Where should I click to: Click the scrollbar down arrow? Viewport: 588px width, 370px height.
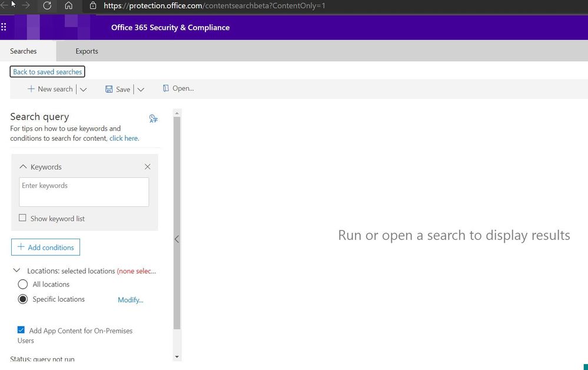(x=177, y=357)
